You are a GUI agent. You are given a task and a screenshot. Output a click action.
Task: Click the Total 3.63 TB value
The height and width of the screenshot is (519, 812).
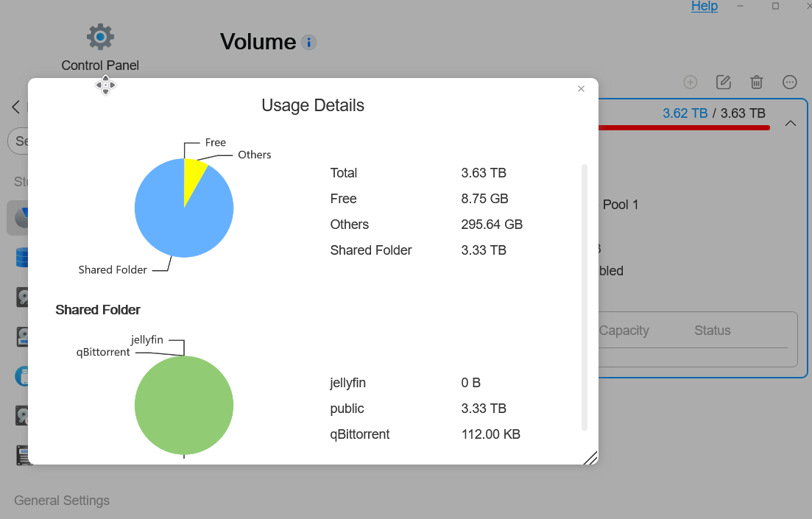(484, 173)
